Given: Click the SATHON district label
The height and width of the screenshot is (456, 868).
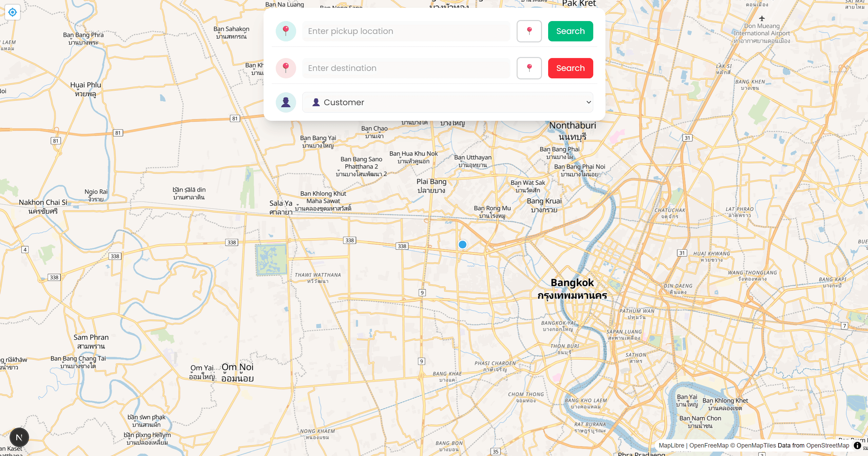Looking at the screenshot, I should point(636,358).
